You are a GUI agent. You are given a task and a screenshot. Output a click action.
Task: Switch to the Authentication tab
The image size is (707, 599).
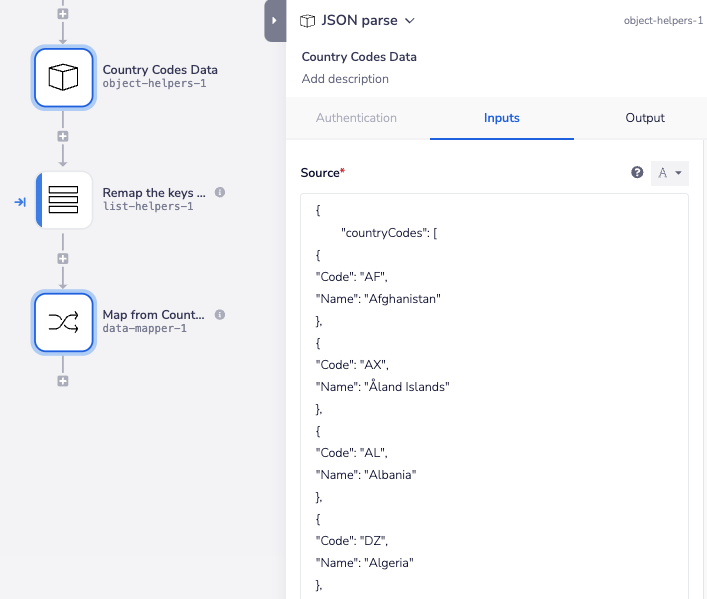tap(356, 118)
